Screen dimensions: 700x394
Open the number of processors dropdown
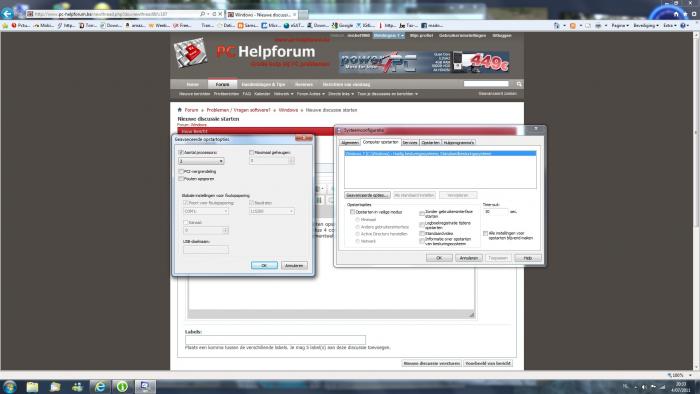tap(201, 161)
